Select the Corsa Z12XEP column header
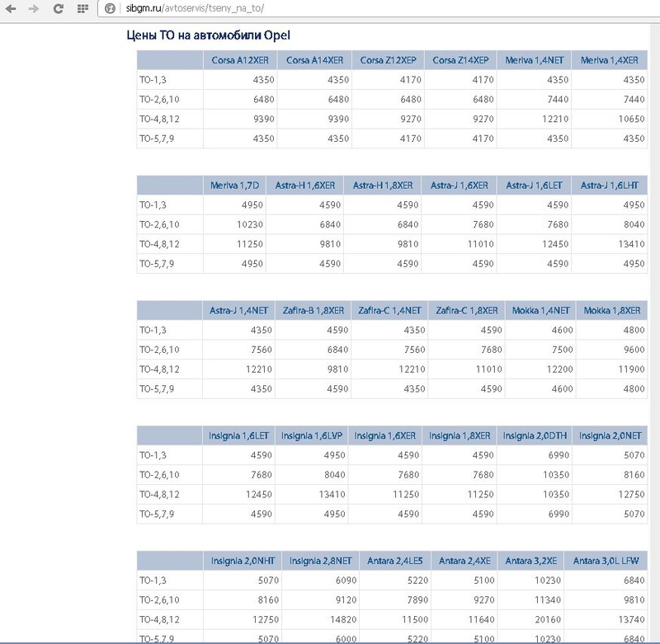The width and height of the screenshot is (660, 644). point(388,60)
